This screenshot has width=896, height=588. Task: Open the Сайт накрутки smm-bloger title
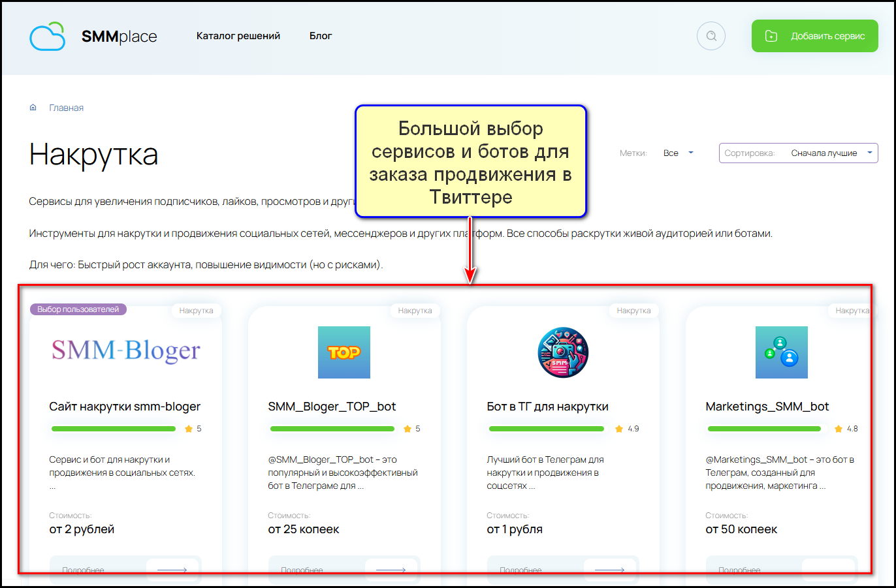pos(125,407)
